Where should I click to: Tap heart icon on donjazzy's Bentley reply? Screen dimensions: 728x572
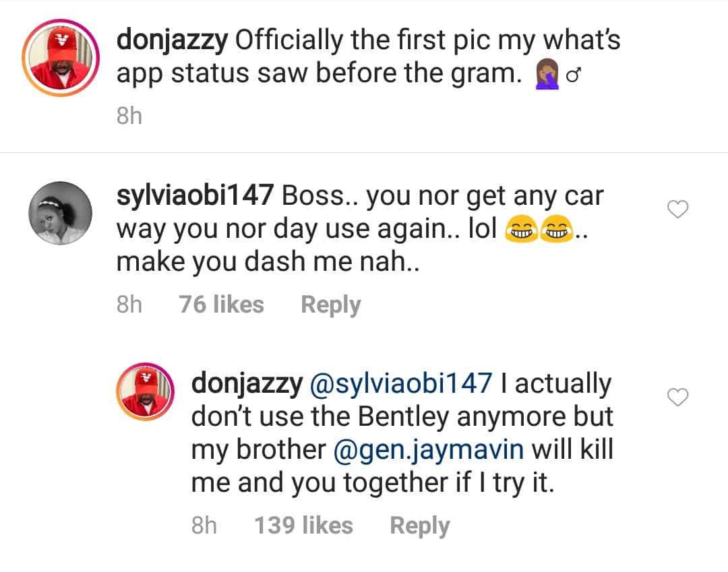point(677,398)
